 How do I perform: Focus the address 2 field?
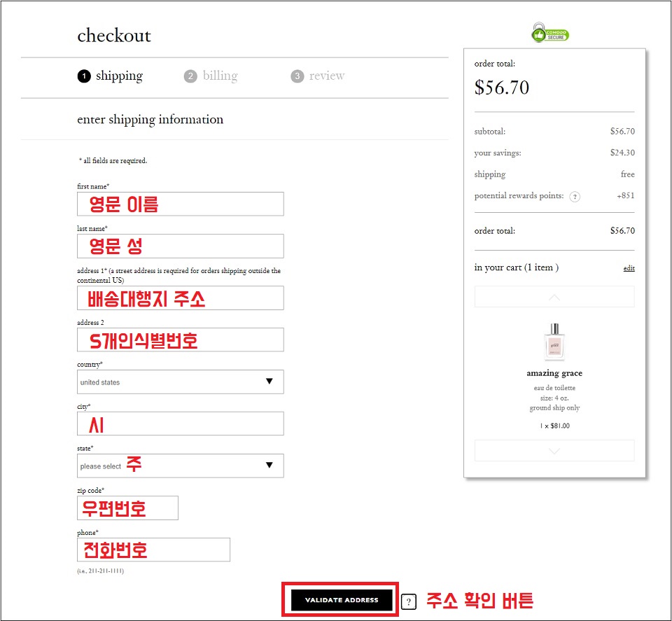click(181, 340)
